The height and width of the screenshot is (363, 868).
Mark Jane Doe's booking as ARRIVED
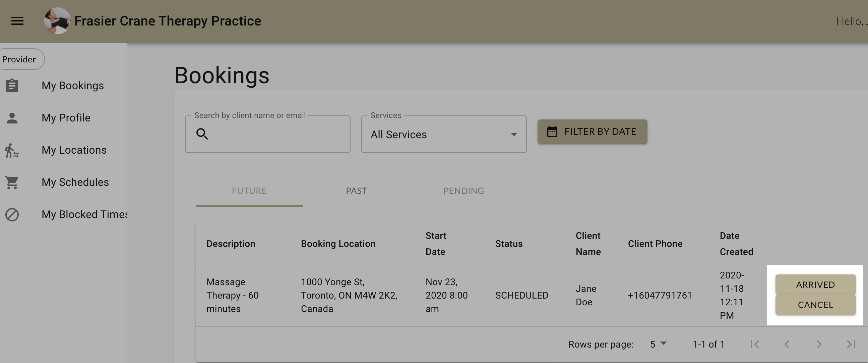pyautogui.click(x=815, y=284)
